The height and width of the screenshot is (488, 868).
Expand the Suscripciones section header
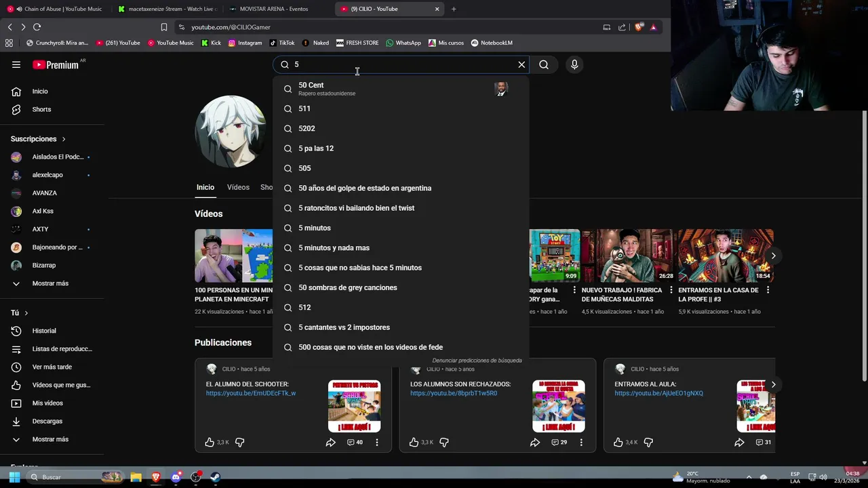coord(38,139)
